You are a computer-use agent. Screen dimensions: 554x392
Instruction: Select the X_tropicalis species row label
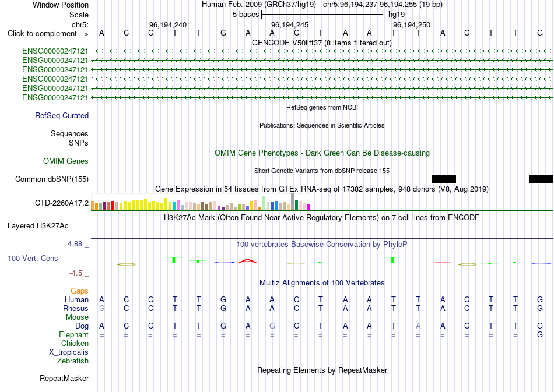69,352
